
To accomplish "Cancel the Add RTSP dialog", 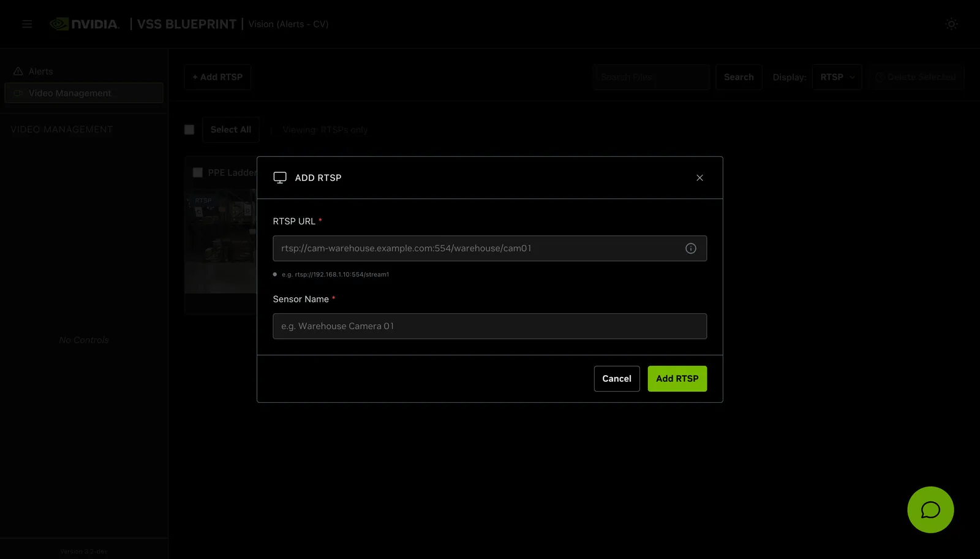I will pos(617,379).
